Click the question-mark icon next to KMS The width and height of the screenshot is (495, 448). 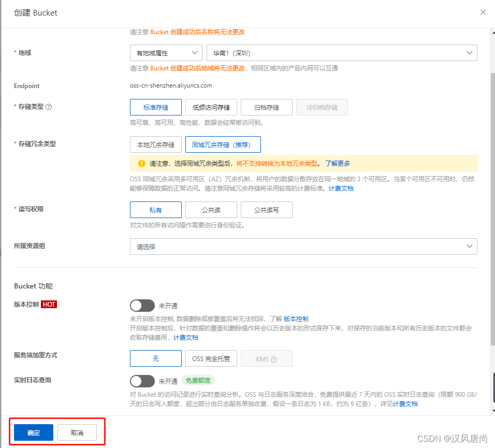coord(275,358)
